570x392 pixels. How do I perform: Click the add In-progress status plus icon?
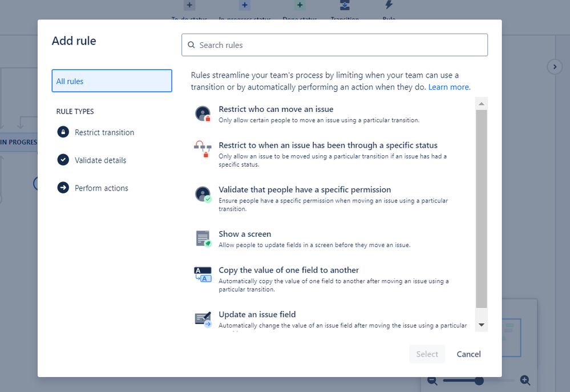click(245, 5)
